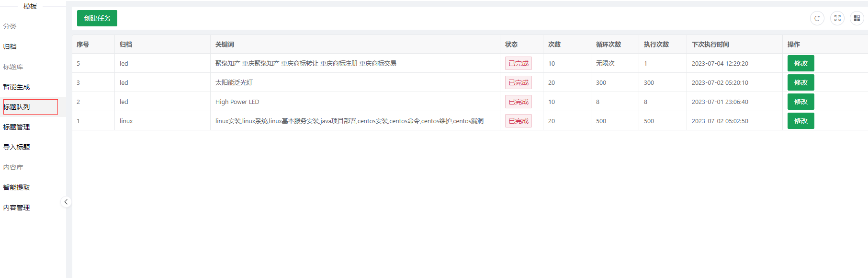Click the time 2023-07-01 23:06:40
The image size is (868, 278).
coord(720,102)
